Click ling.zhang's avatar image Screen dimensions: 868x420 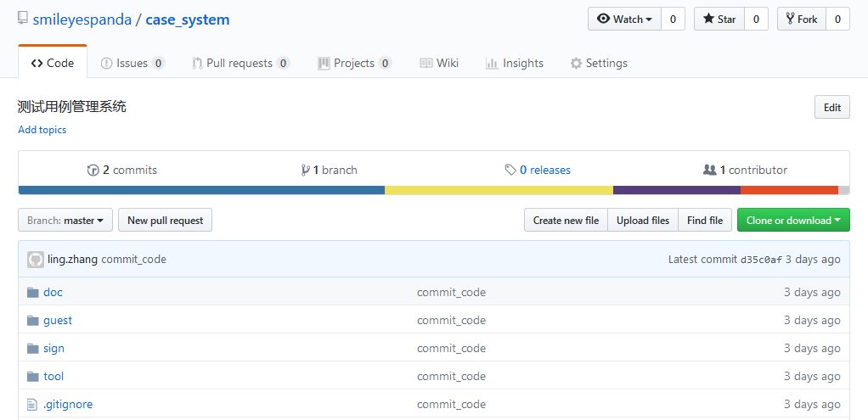point(36,259)
